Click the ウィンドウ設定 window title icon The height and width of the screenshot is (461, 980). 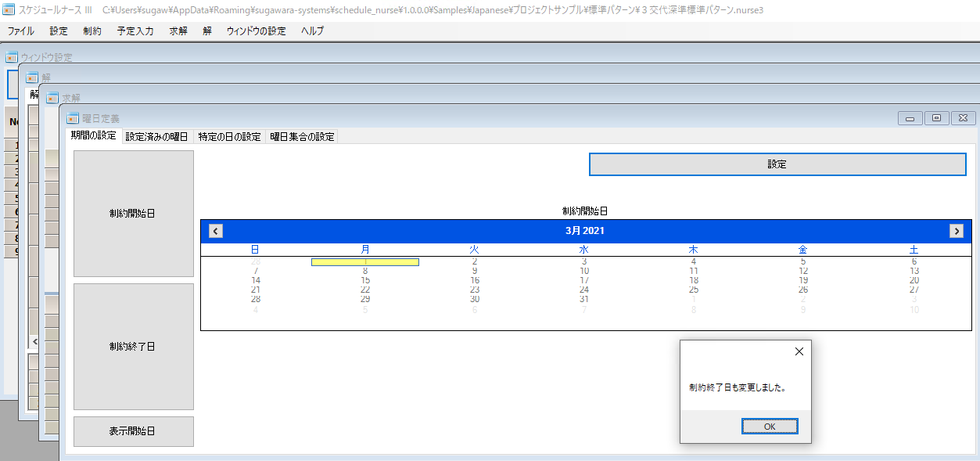(x=12, y=57)
